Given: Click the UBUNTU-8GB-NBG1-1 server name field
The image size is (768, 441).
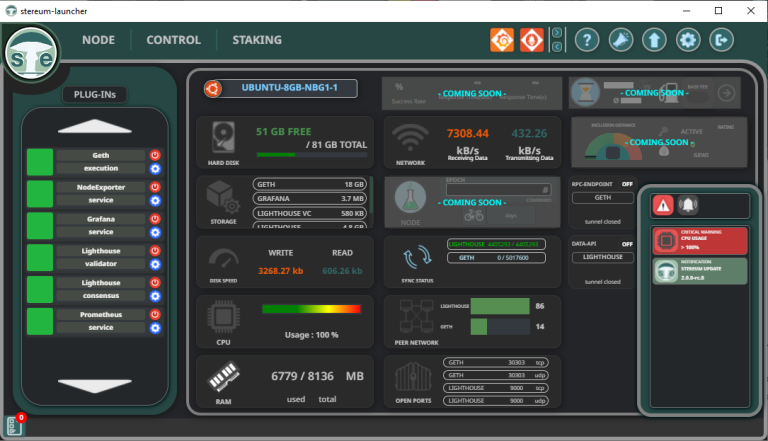Looking at the screenshot, I should click(289, 88).
